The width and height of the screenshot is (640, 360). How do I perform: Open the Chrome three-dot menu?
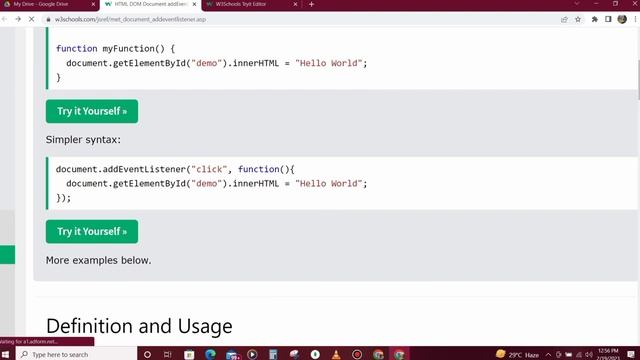click(635, 19)
